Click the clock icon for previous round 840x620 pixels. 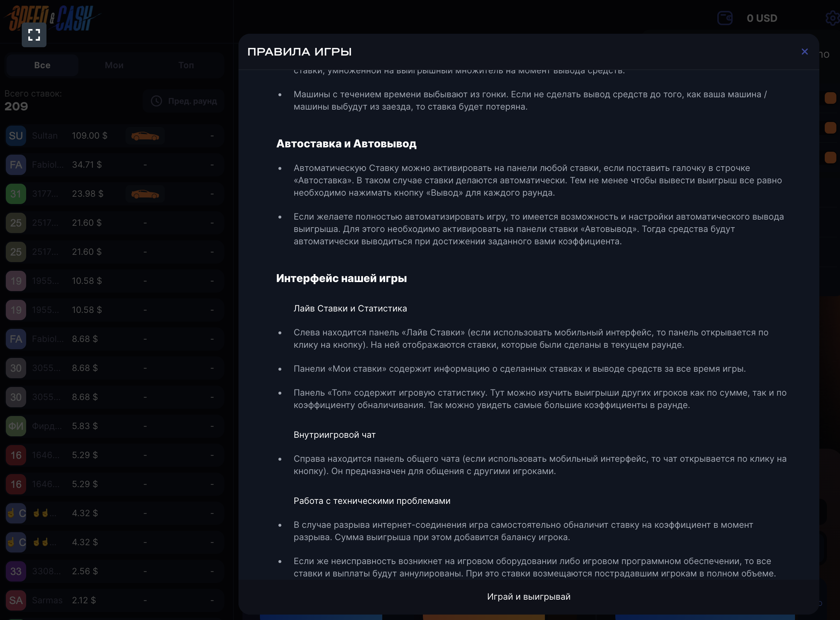coord(156,101)
